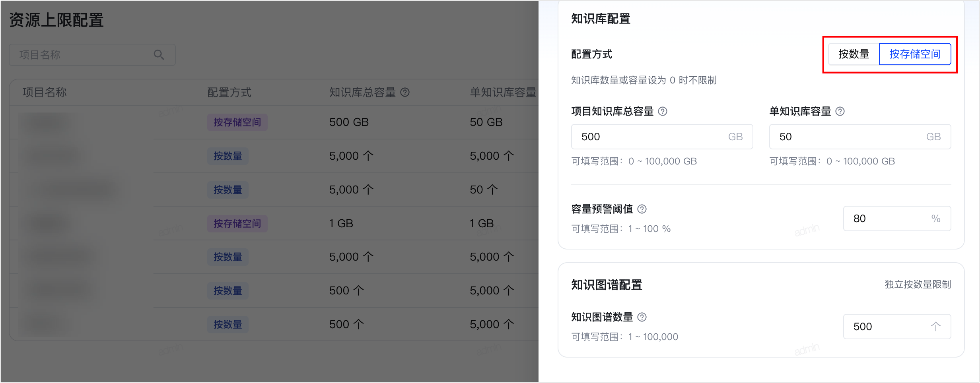Click help icon next to 知识图谱数量
The image size is (980, 383).
[642, 317]
